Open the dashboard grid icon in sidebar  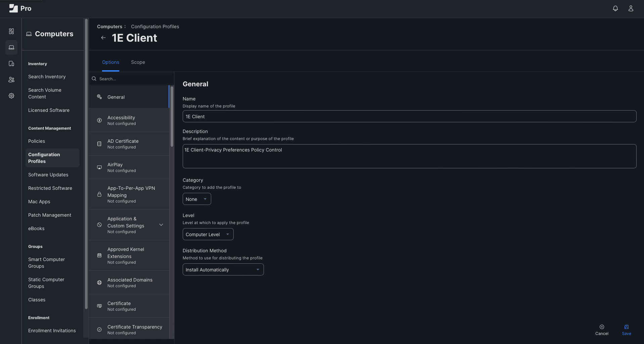click(x=11, y=31)
